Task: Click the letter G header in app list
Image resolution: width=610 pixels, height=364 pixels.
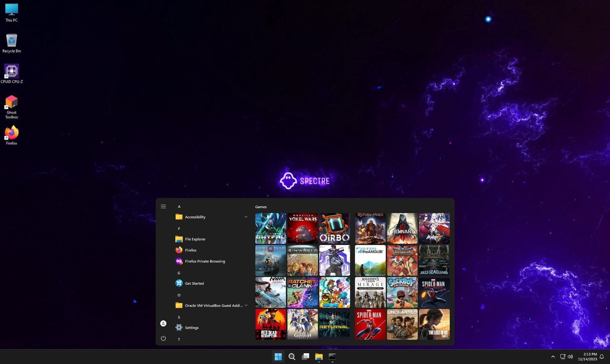Action: tap(179, 273)
